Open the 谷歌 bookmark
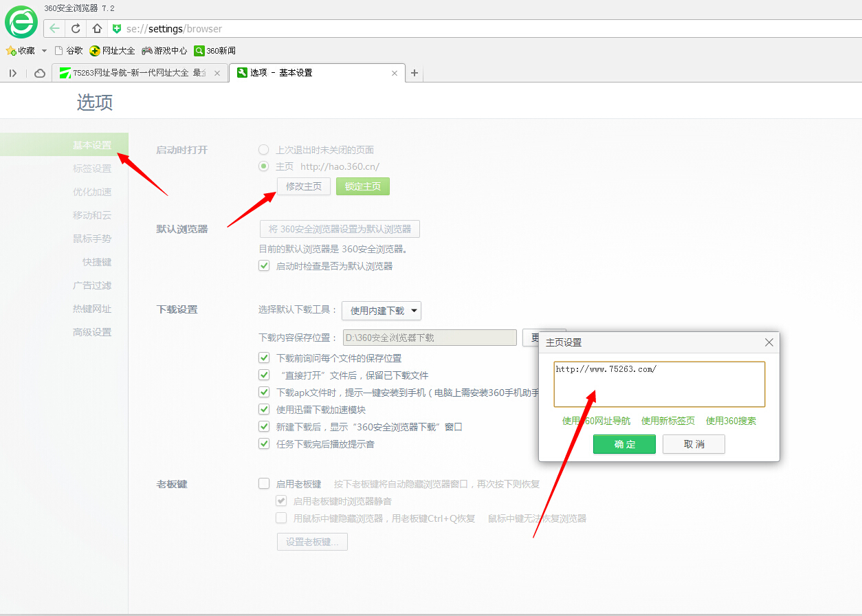Image resolution: width=862 pixels, height=616 pixels. click(69, 51)
